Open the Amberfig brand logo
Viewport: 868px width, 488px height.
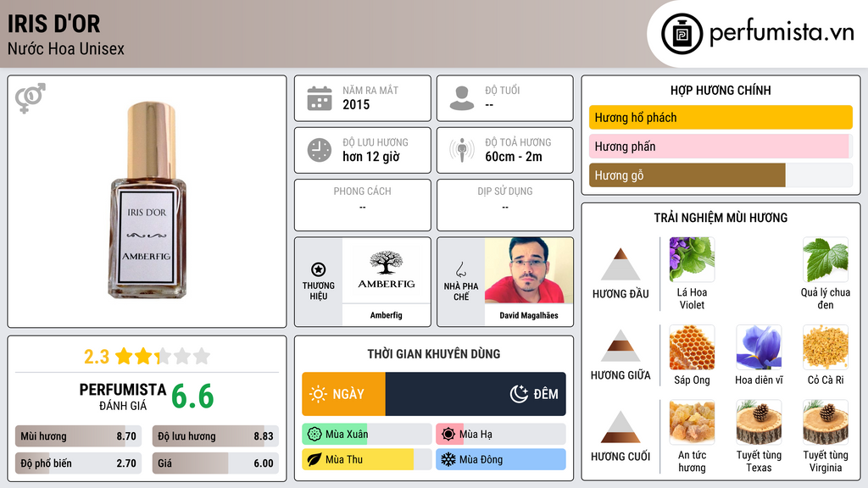point(387,270)
